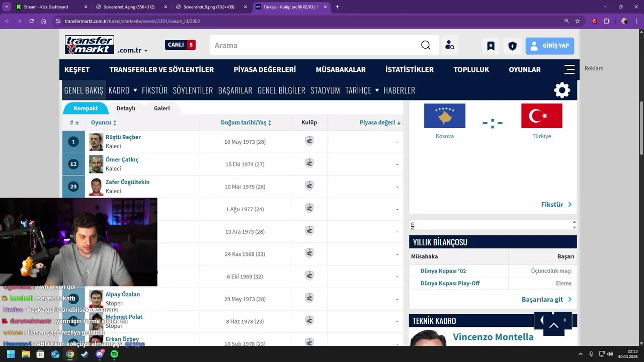Click the scroll-to-top arrow button
Viewport: 644px width, 362px height.
(553, 326)
